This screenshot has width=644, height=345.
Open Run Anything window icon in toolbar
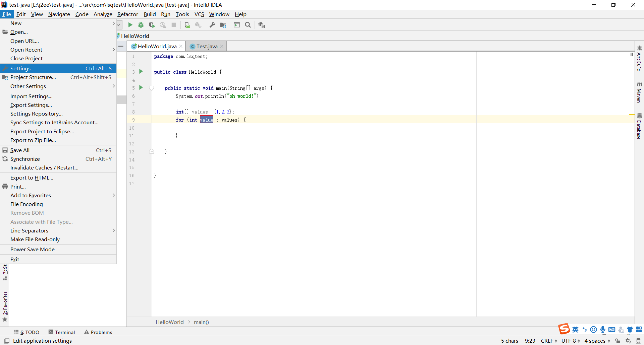[x=237, y=25]
